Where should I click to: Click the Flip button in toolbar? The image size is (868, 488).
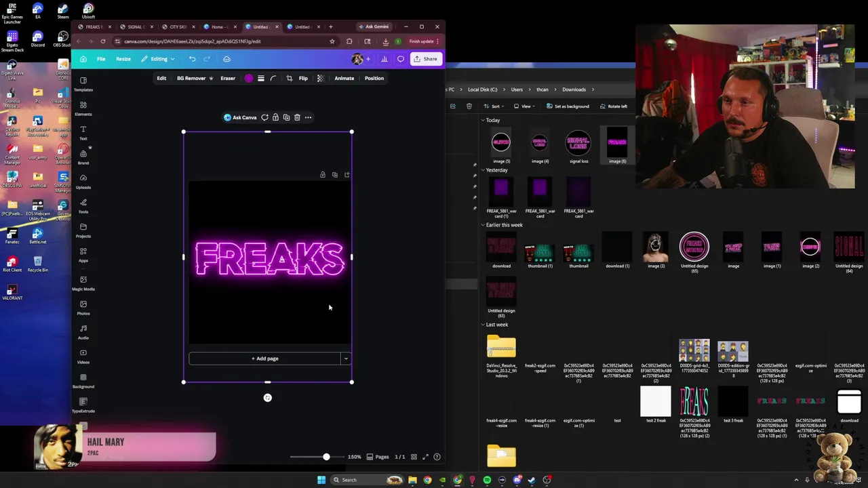(303, 78)
